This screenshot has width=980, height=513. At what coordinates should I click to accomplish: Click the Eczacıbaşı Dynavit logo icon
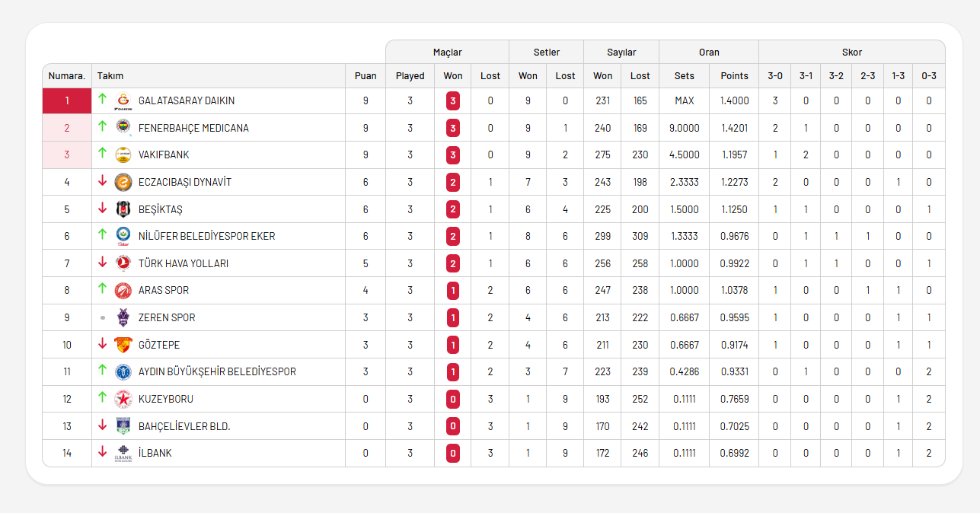coord(123,183)
